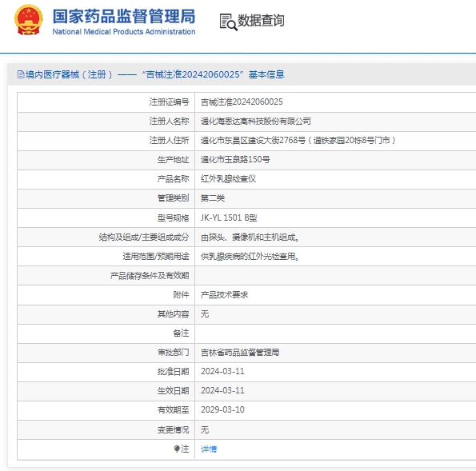The height and width of the screenshot is (471, 476).
Task: Click management class value 第二类
Action: pyautogui.click(x=213, y=198)
